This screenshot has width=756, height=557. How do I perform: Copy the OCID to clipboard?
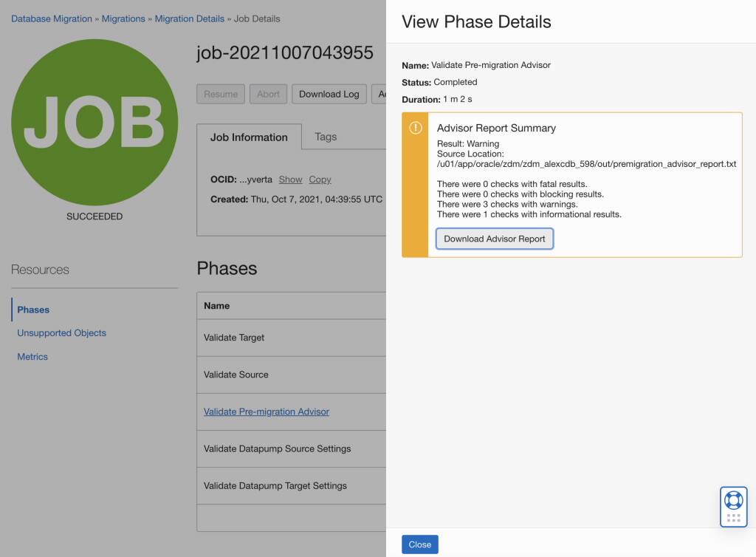(x=320, y=180)
